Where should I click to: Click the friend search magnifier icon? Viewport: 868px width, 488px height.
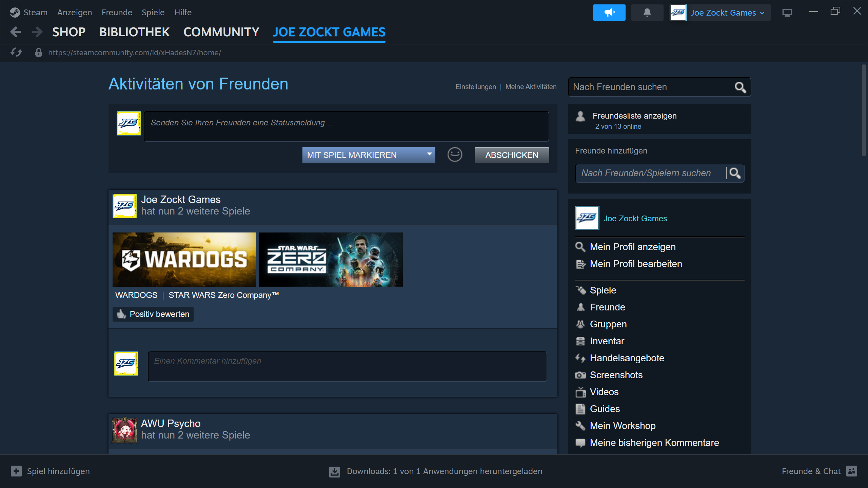click(x=740, y=87)
